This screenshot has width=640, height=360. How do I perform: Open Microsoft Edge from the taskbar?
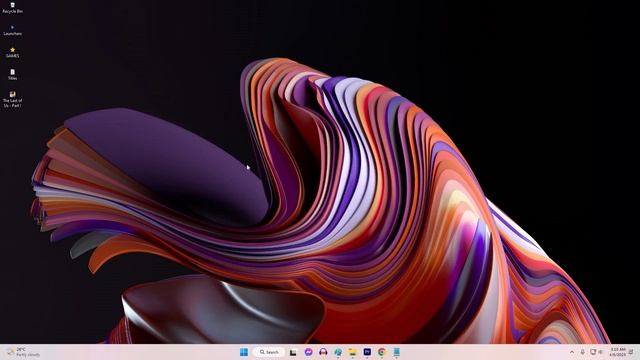pyautogui.click(x=338, y=352)
